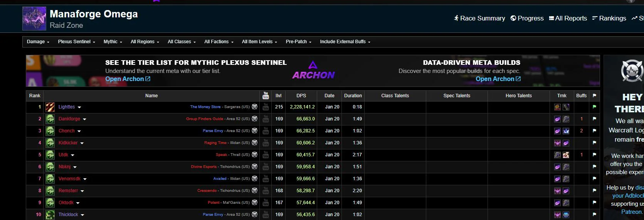Open the Damage metric dropdown

[x=38, y=42]
